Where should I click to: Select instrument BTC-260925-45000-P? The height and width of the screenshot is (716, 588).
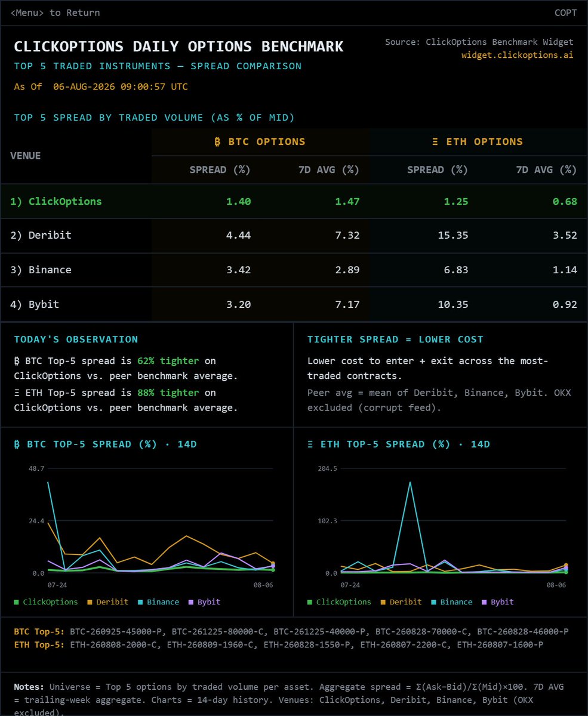point(116,631)
